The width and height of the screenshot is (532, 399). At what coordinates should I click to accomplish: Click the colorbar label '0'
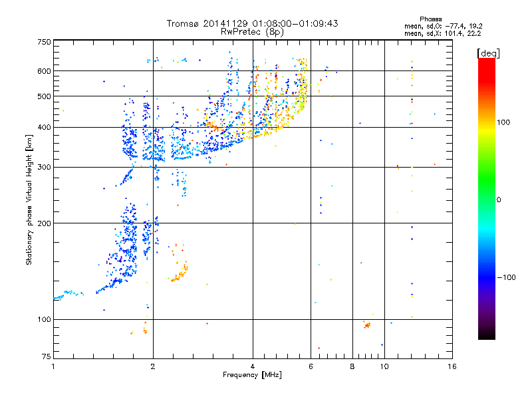499,200
